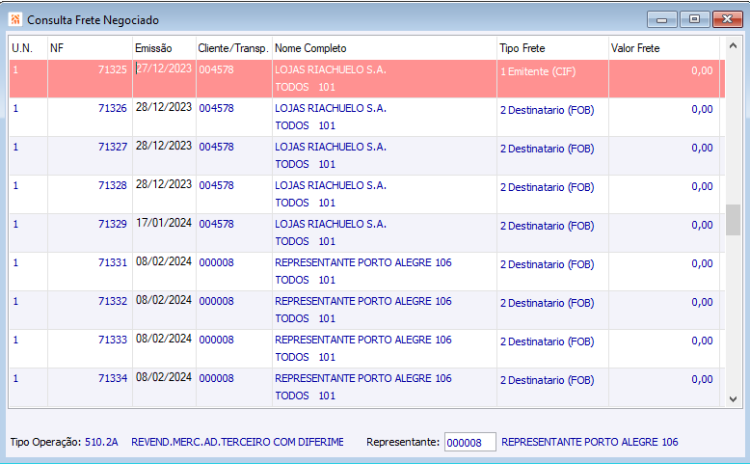Click Valor Frete 0,00 in row 71328
This screenshot has height=464, width=750.
[x=702, y=187]
